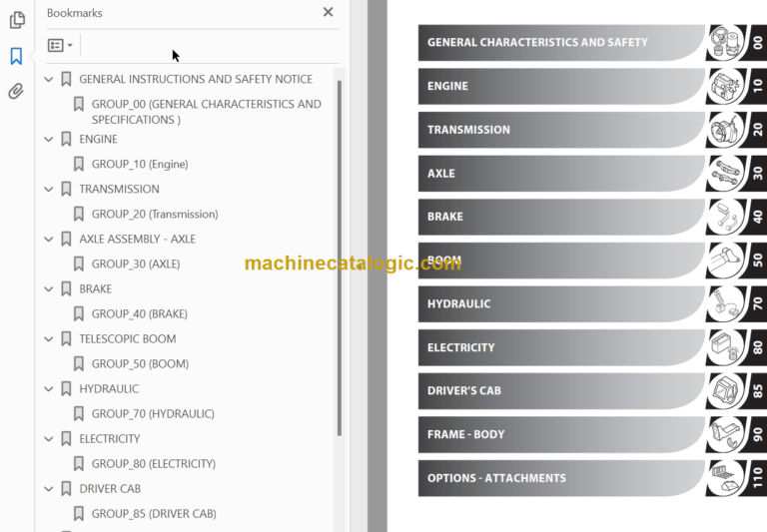Open the Attachments paperclip icon
This screenshot has height=532, width=767.
coord(16,92)
